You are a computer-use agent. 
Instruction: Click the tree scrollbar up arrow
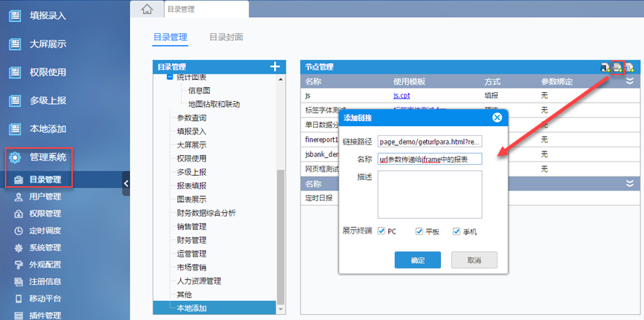[x=281, y=79]
